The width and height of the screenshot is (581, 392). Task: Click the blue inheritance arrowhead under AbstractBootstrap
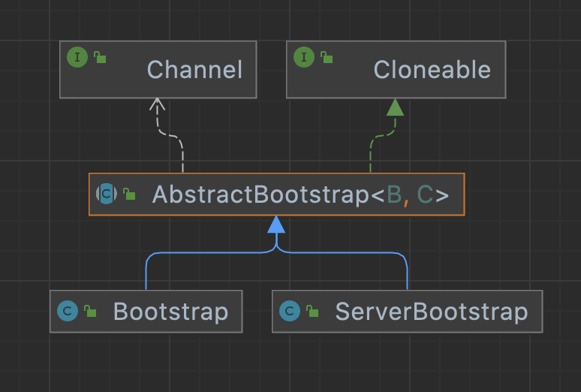276,225
